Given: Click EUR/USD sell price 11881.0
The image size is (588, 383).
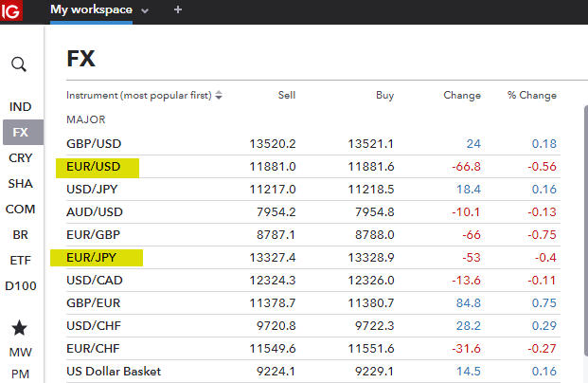Looking at the screenshot, I should coord(273,166).
